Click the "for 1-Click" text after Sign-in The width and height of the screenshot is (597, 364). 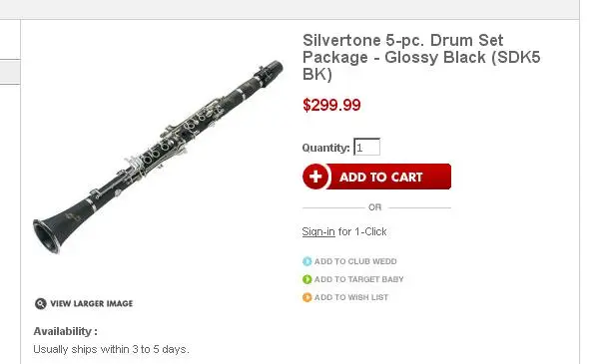[362, 231]
